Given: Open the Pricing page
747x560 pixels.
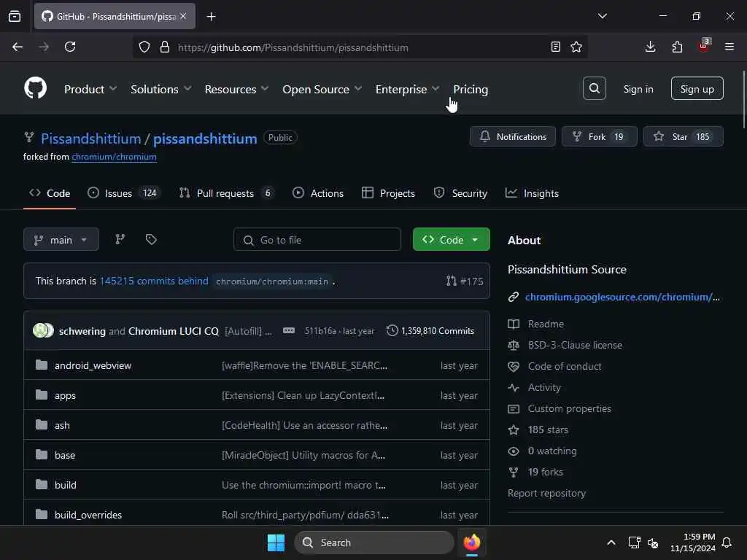Looking at the screenshot, I should (x=471, y=89).
